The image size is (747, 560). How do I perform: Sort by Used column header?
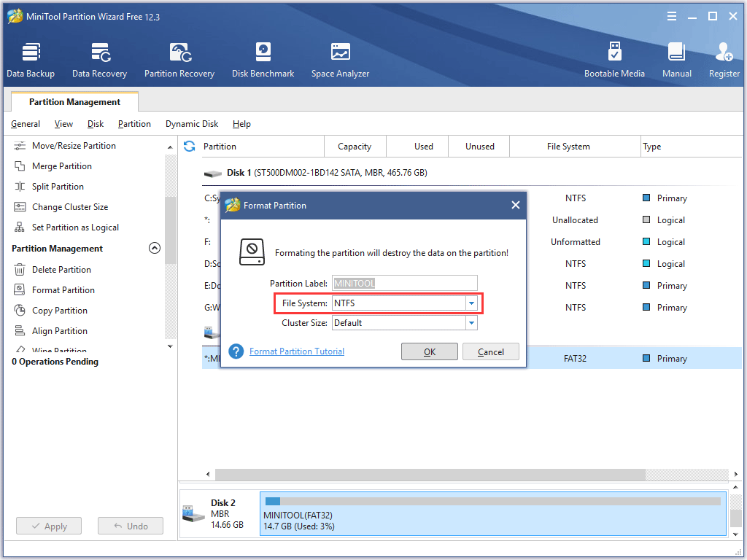tap(417, 147)
